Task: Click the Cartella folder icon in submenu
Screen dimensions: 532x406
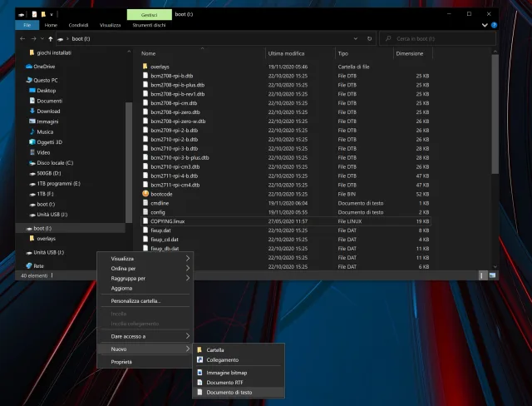Action: click(199, 349)
